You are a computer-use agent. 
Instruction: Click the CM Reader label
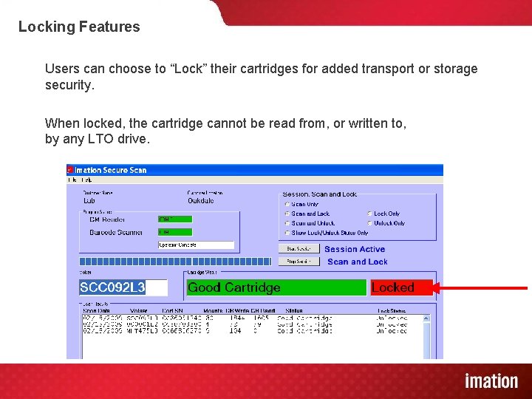click(107, 220)
